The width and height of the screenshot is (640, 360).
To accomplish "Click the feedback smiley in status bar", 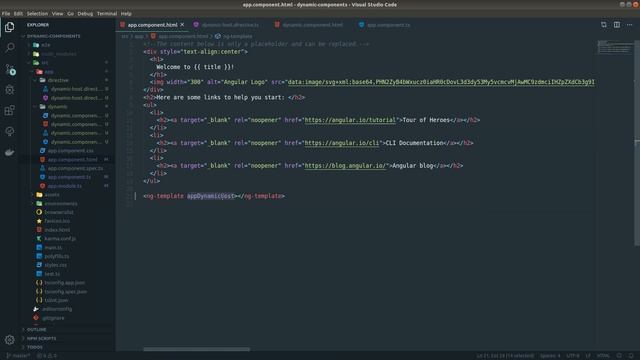I will pos(619,356).
